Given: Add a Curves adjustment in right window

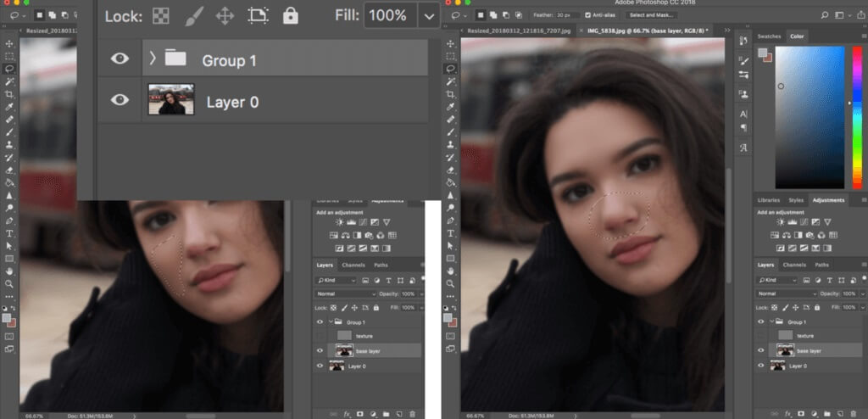Looking at the screenshot, I should click(x=805, y=221).
